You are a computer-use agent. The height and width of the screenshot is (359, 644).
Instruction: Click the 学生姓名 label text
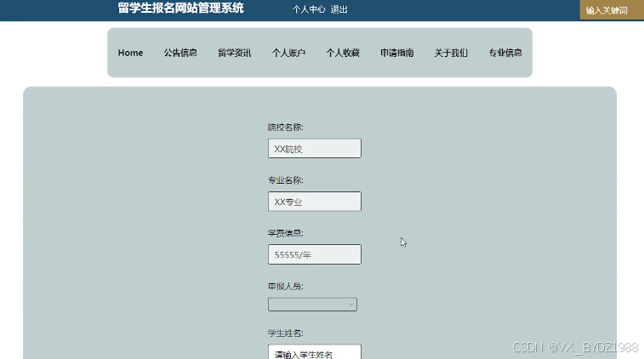point(286,333)
